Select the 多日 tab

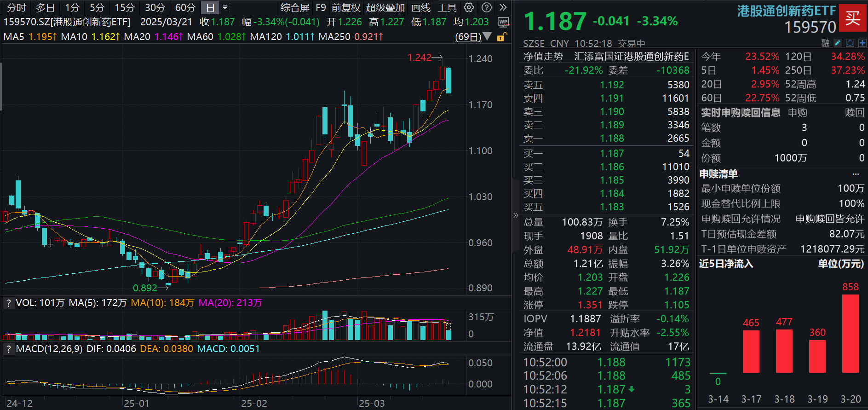45,7
